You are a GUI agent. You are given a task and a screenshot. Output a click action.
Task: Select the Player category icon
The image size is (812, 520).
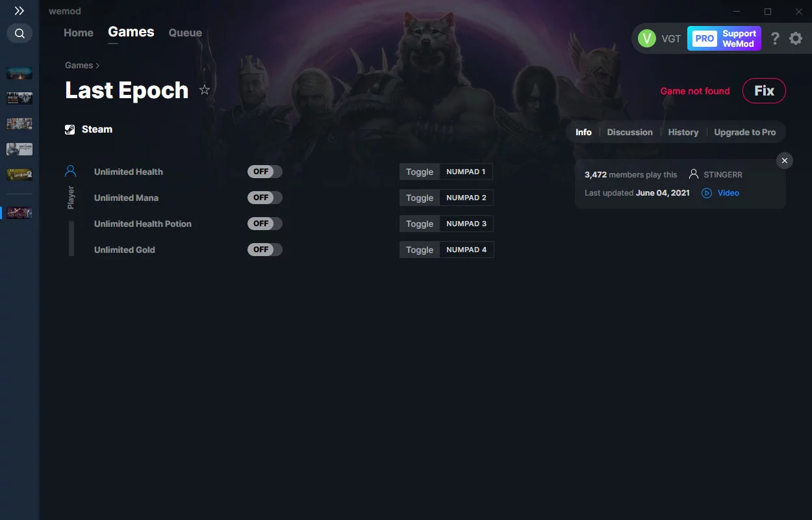(71, 172)
